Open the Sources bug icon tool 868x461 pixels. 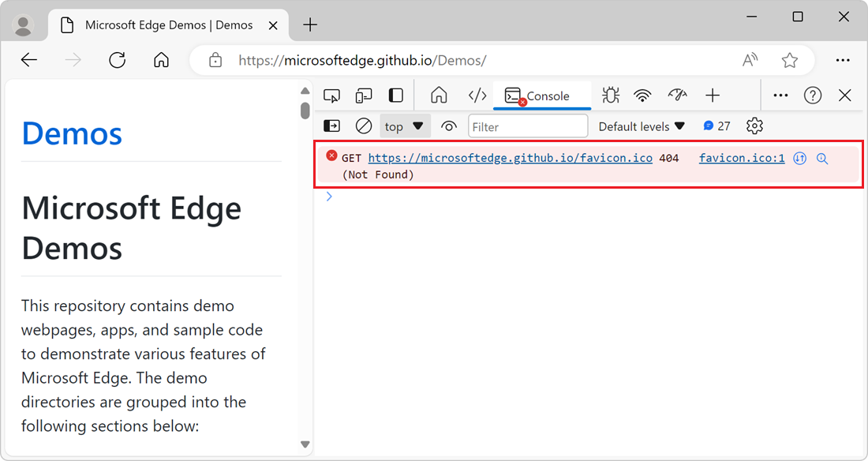pos(610,96)
